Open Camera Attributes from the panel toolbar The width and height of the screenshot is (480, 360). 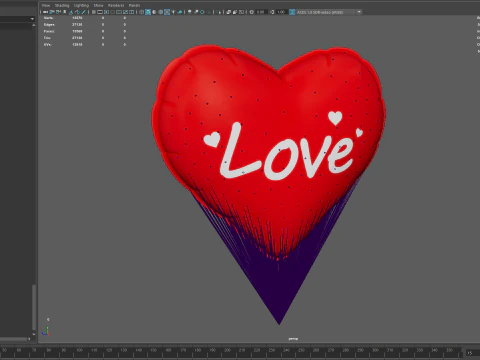tap(58, 12)
